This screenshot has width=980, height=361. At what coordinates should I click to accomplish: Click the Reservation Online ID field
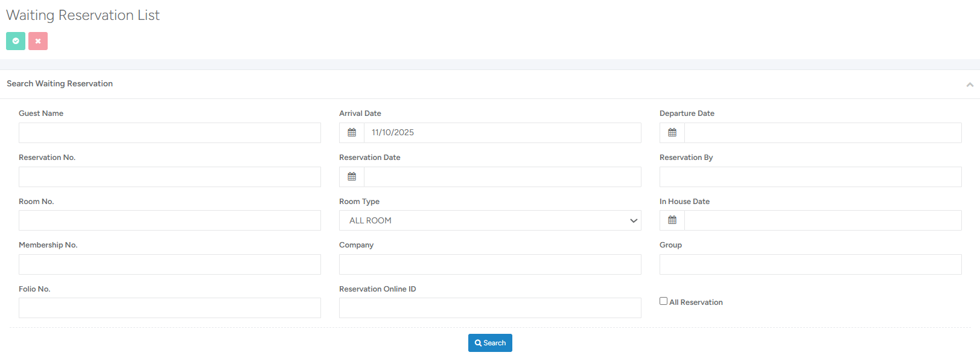coord(489,308)
